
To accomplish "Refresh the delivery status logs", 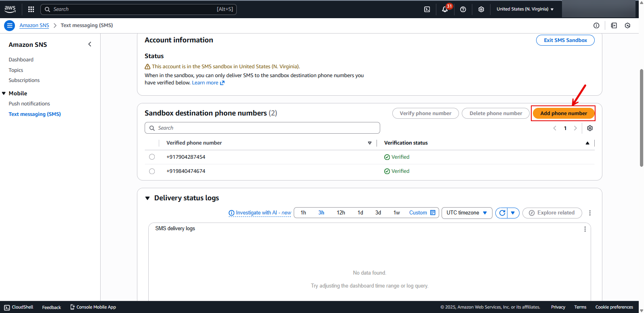I will click(502, 213).
